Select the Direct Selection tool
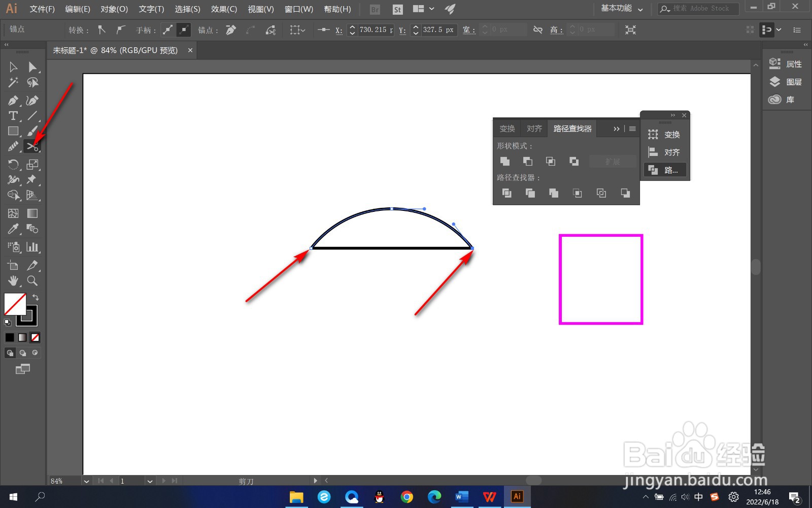Image resolution: width=812 pixels, height=508 pixels. 32,67
